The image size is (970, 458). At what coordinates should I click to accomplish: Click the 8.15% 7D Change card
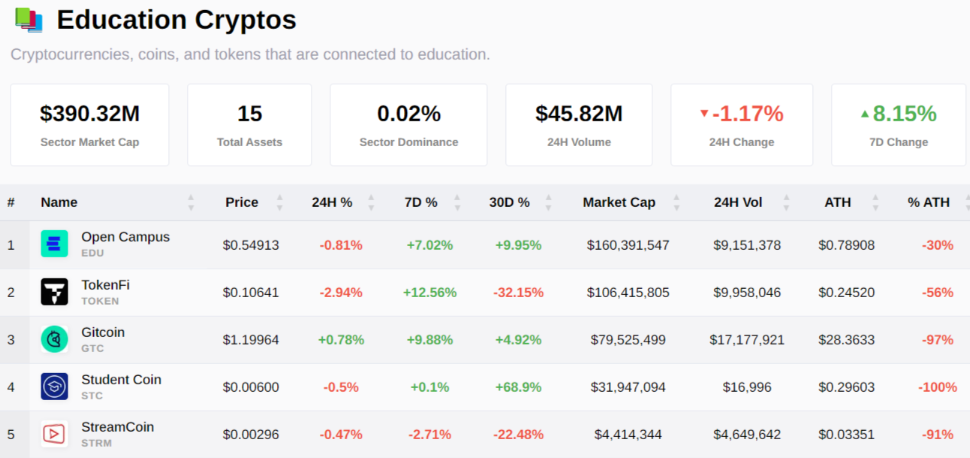pyautogui.click(x=899, y=125)
